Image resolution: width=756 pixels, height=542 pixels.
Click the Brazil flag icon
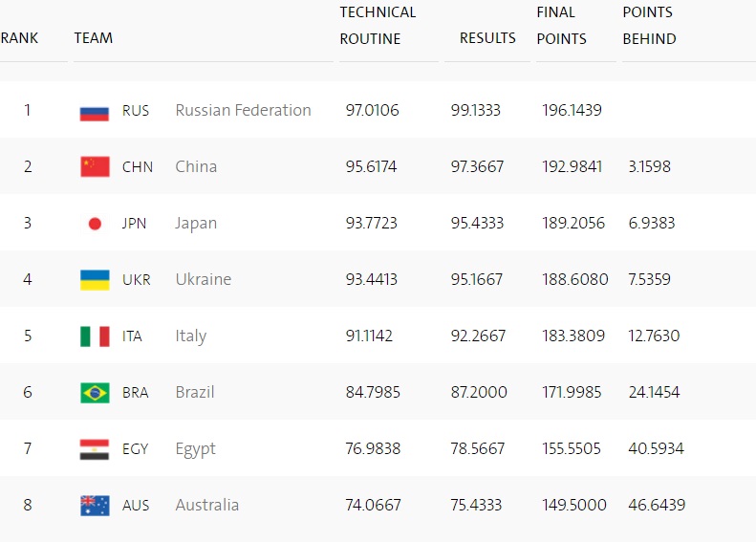(x=95, y=393)
